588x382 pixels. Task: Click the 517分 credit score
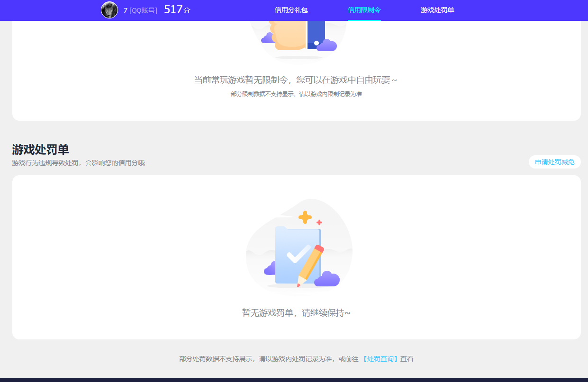[x=177, y=9]
